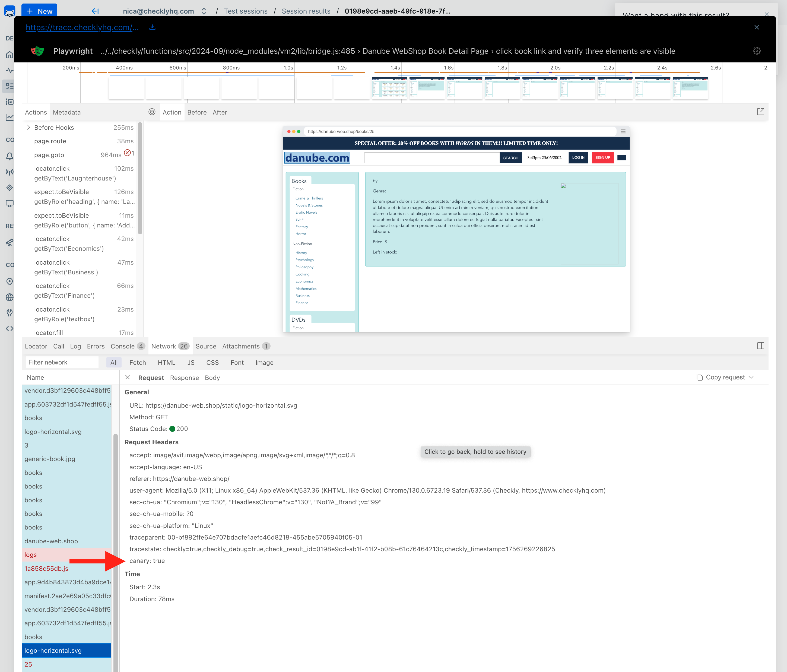Close the request details pane
787x672 pixels.
coord(128,377)
